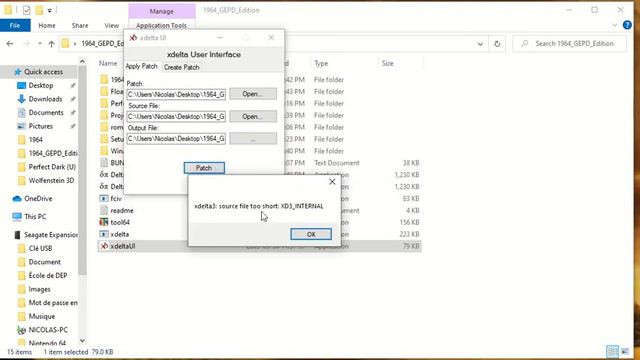
Task: Select the xdeltaUI application file
Action: point(122,246)
